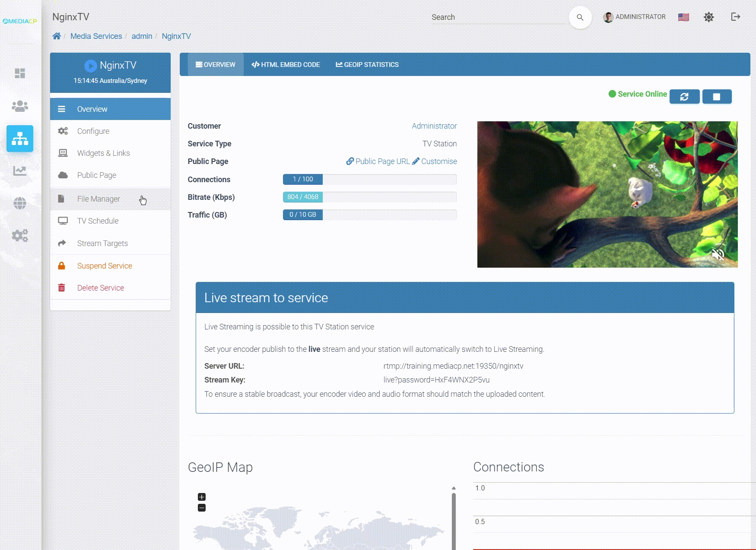Zoom in on the GeoIP map

coord(202,497)
